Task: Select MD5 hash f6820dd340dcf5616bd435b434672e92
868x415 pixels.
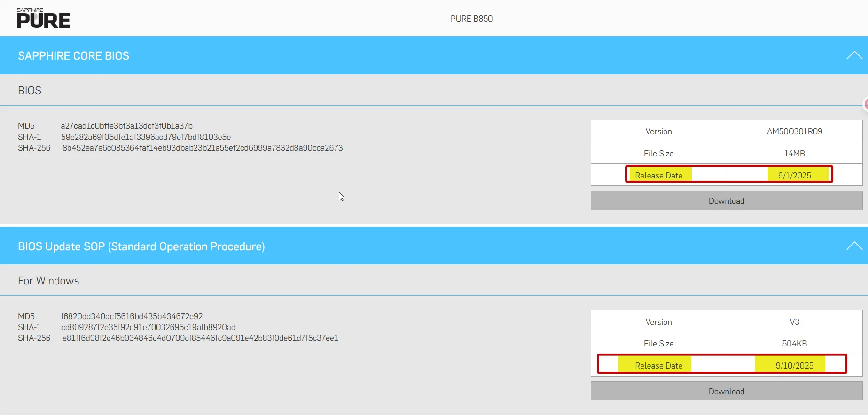Action: tap(132, 316)
